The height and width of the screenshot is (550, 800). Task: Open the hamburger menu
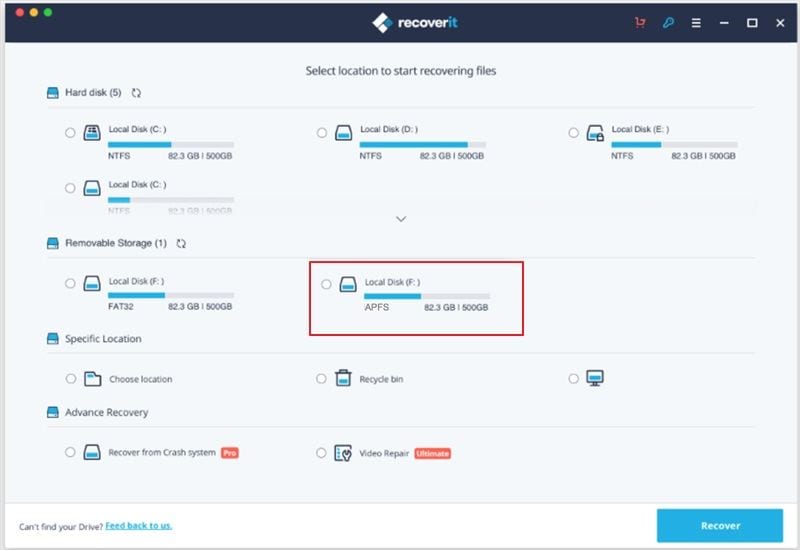696,23
